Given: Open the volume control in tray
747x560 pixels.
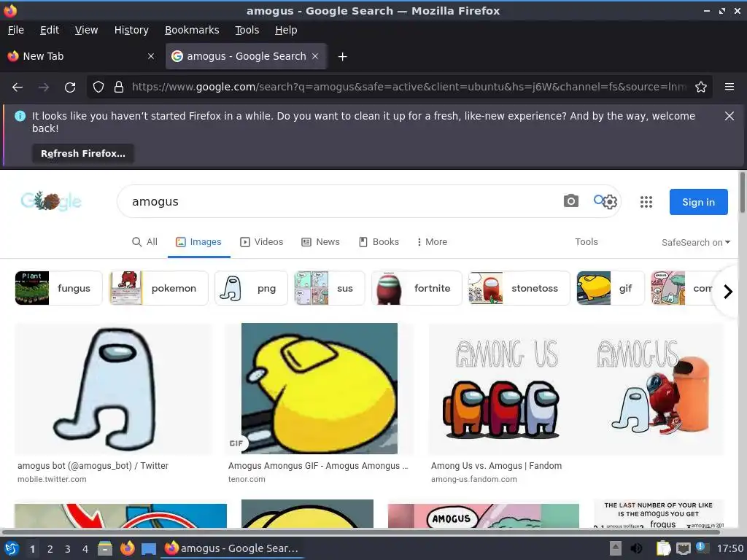Looking at the screenshot, I should 636,548.
